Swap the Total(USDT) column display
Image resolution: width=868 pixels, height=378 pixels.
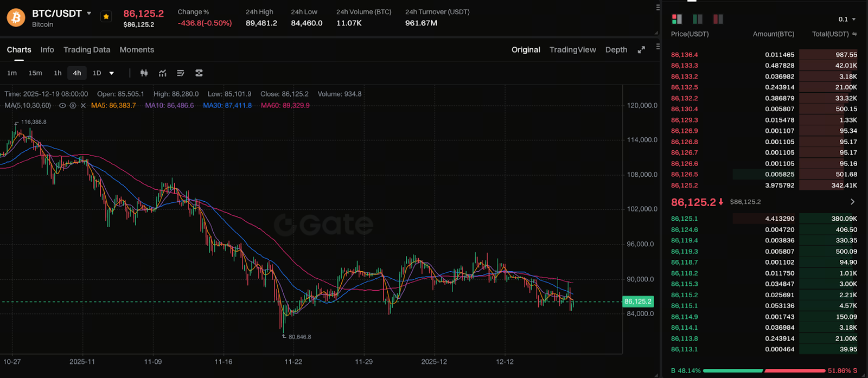(x=854, y=34)
